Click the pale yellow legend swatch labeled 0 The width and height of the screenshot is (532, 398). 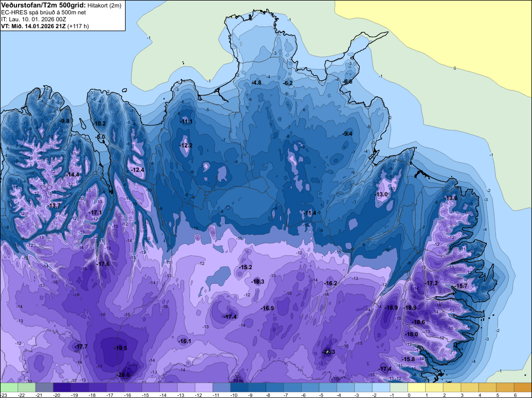[417, 387]
